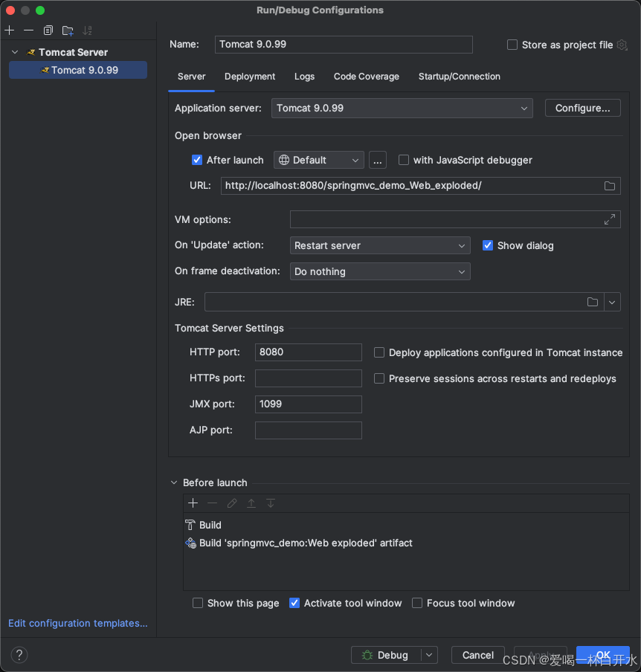Image resolution: width=641 pixels, height=672 pixels.
Task: Uncheck After launch checkbox
Action: [197, 160]
